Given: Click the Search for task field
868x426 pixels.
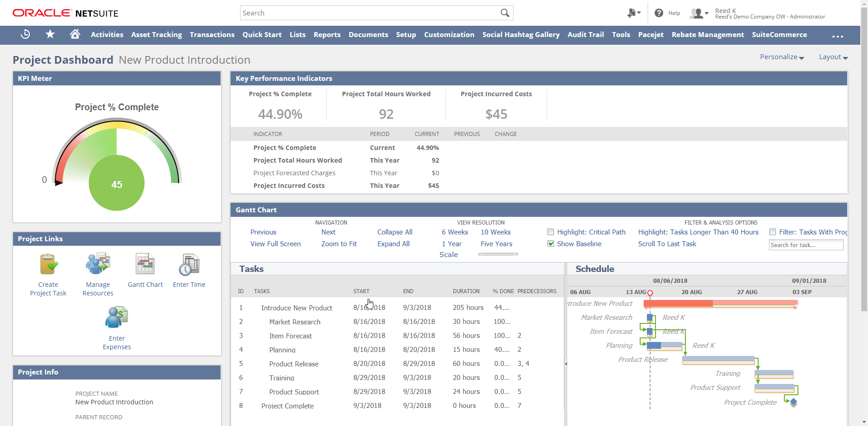Looking at the screenshot, I should click(x=806, y=245).
